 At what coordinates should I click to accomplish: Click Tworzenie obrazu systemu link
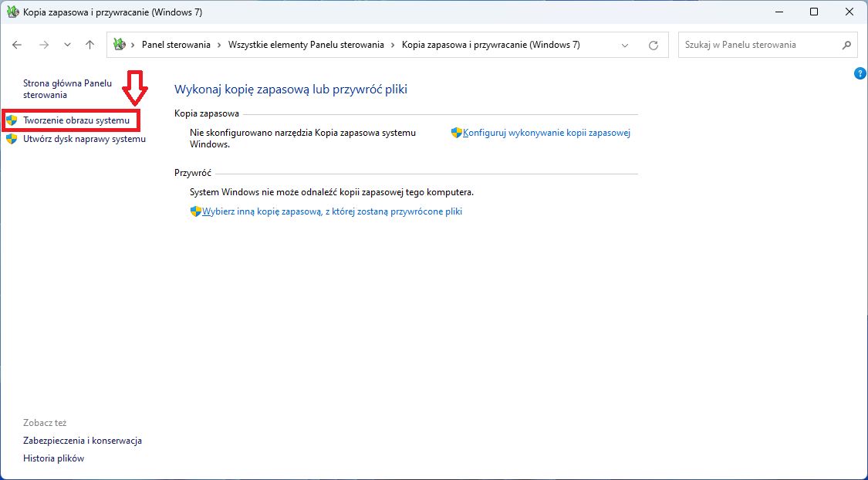(76, 120)
